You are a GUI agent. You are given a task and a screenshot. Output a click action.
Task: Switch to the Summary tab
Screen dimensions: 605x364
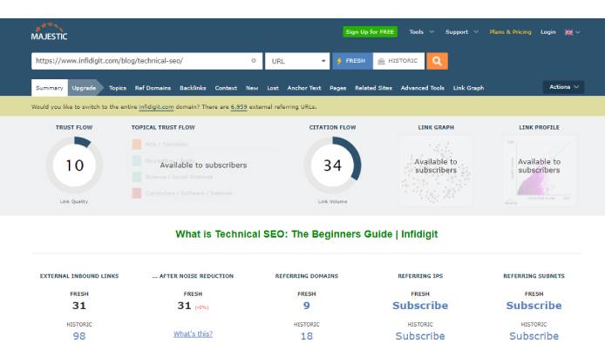pyautogui.click(x=50, y=88)
